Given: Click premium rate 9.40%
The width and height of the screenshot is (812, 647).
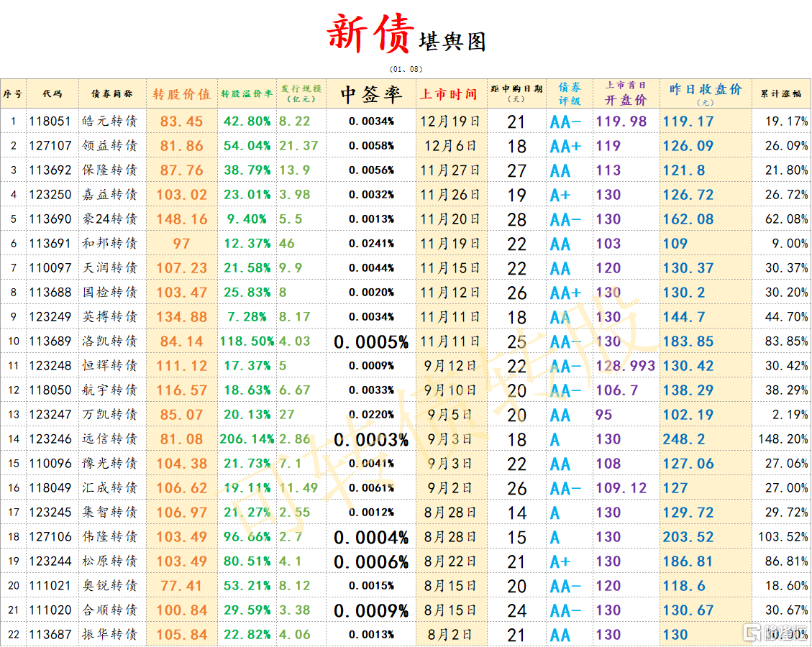Looking at the screenshot, I should tap(247, 219).
